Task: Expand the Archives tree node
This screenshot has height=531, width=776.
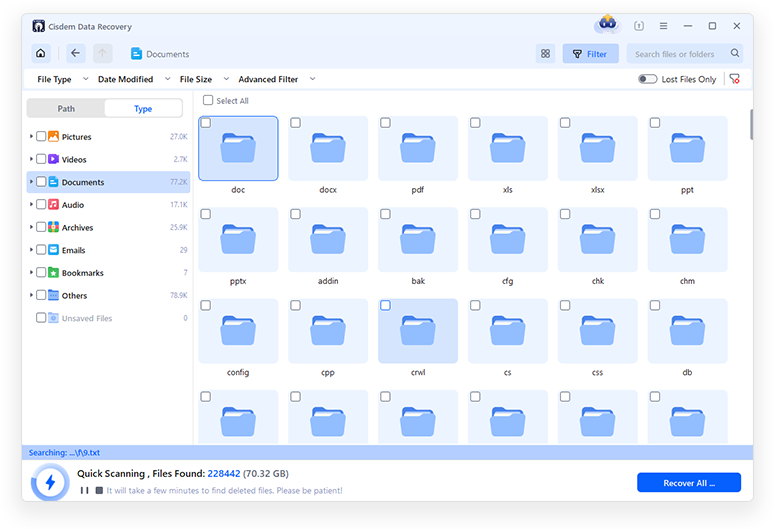Action: pos(31,227)
